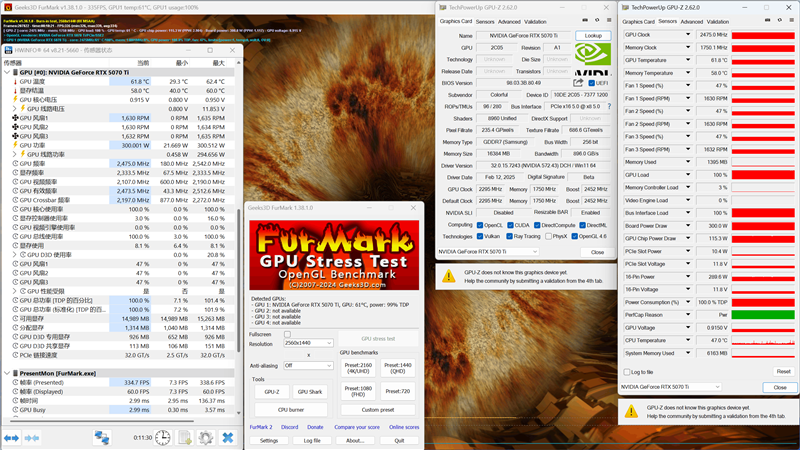
Task: Toggle DirectML checkbox
Action: pyautogui.click(x=582, y=225)
